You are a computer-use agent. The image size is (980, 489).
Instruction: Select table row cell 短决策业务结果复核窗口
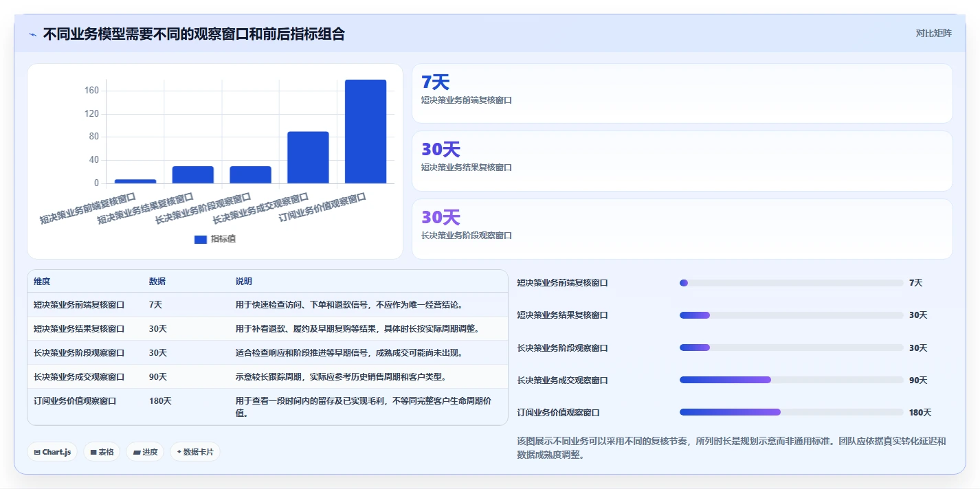coord(79,329)
